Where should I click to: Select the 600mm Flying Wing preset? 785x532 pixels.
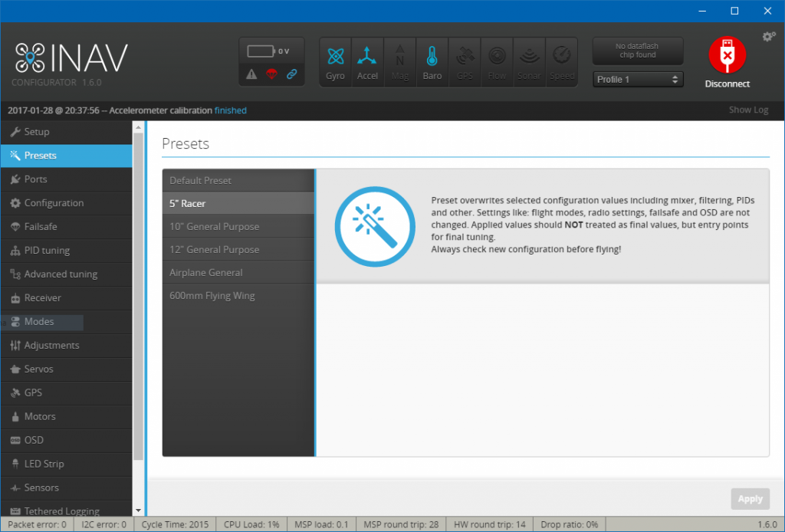[212, 296]
